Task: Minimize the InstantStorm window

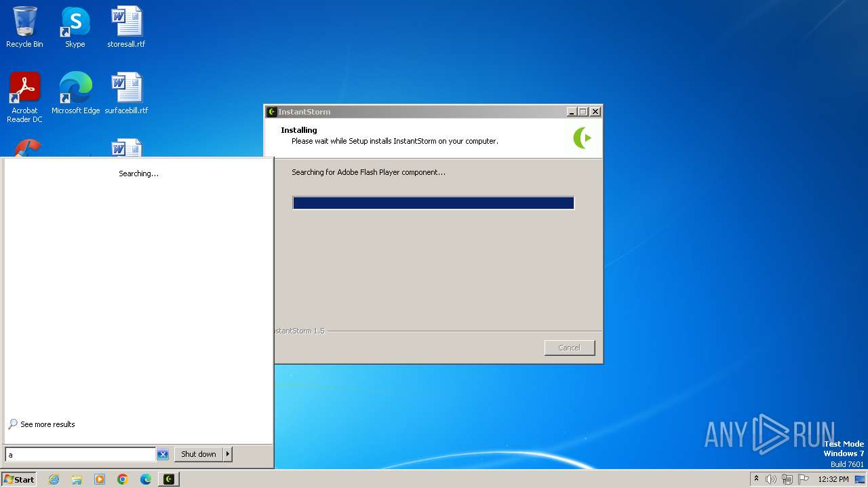Action: (x=571, y=112)
